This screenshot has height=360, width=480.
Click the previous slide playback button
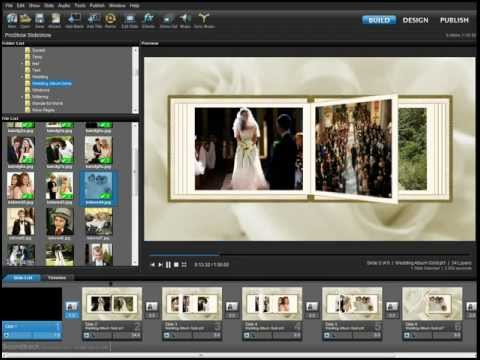click(153, 265)
